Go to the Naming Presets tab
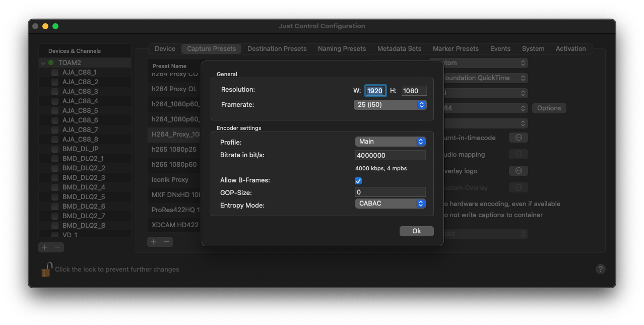This screenshot has height=325, width=644. [x=342, y=49]
